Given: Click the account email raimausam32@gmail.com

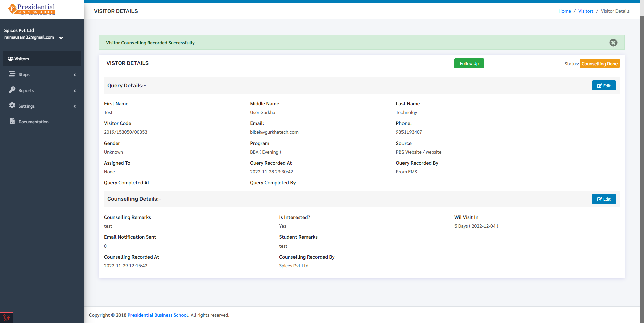Looking at the screenshot, I should 29,37.
